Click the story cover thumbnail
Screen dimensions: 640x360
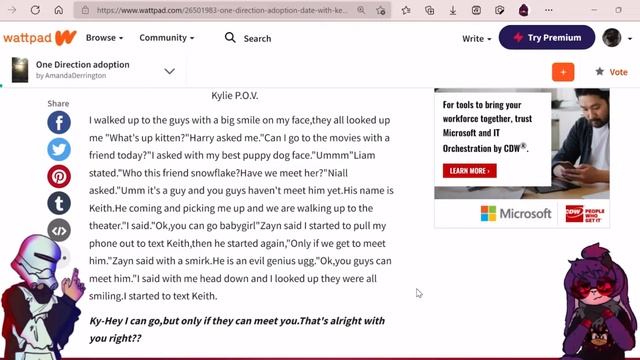pos(20,70)
